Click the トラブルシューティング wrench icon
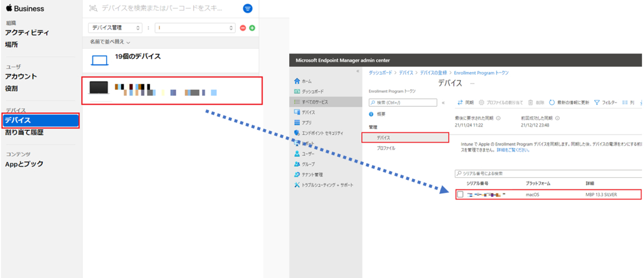This screenshot has height=278, width=644. coord(297,185)
